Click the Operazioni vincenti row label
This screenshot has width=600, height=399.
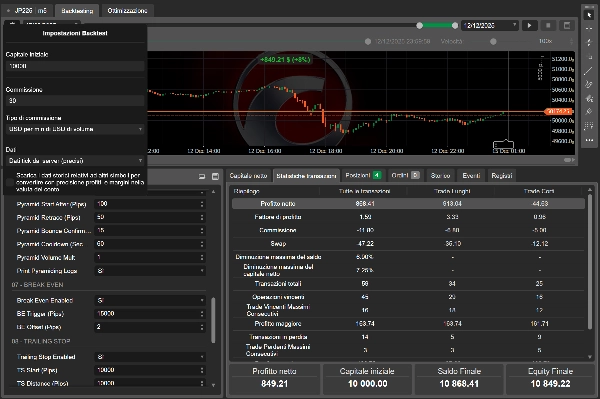(278, 297)
